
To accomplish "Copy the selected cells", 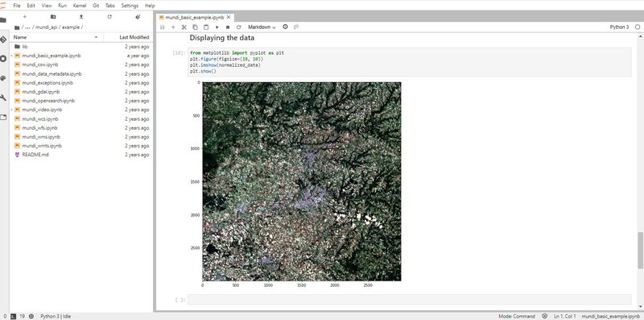I will [195, 27].
